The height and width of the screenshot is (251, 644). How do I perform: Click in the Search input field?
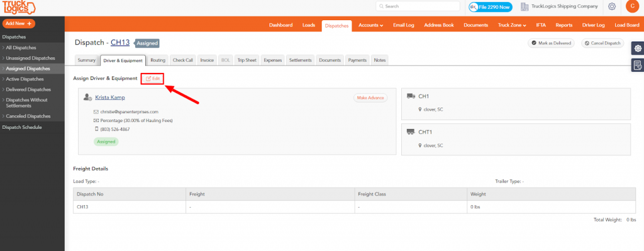tap(418, 6)
